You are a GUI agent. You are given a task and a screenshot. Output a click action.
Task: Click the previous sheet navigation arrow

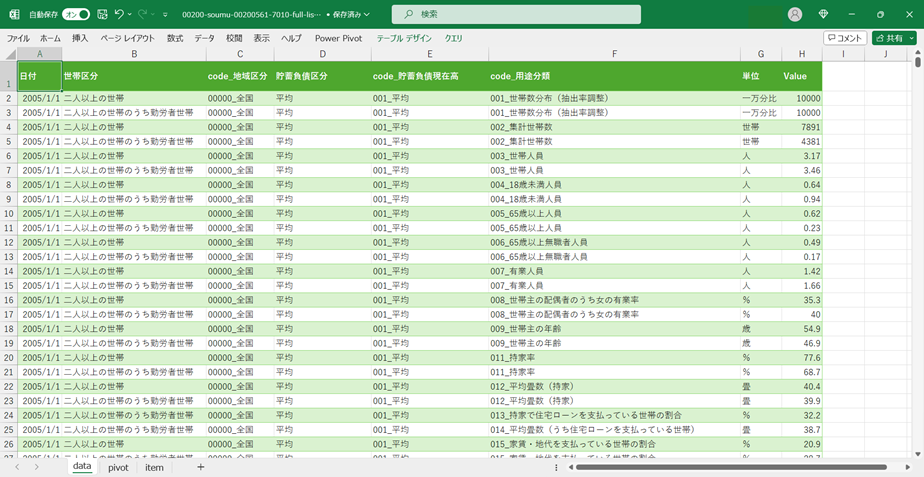17,467
